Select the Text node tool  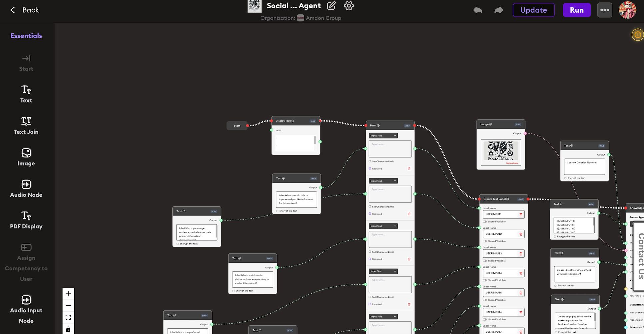26,94
